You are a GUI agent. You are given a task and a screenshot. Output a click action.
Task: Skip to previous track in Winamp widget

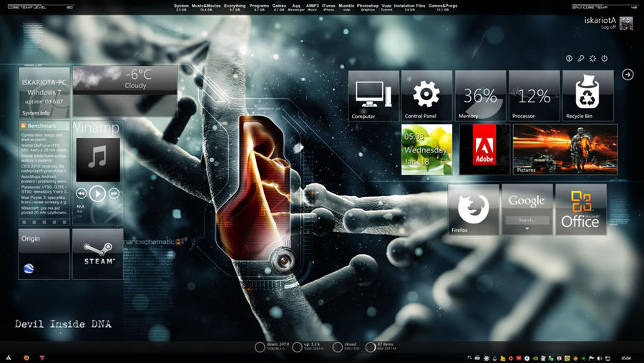click(82, 193)
